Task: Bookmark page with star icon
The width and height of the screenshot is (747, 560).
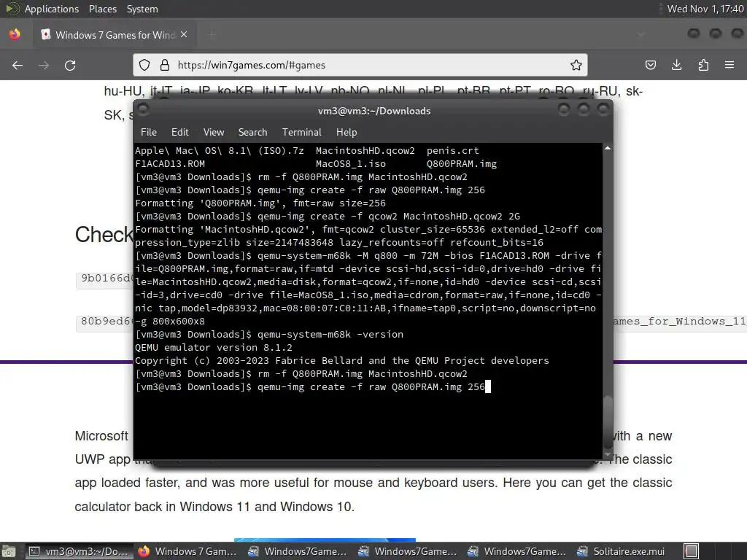Action: [x=576, y=65]
